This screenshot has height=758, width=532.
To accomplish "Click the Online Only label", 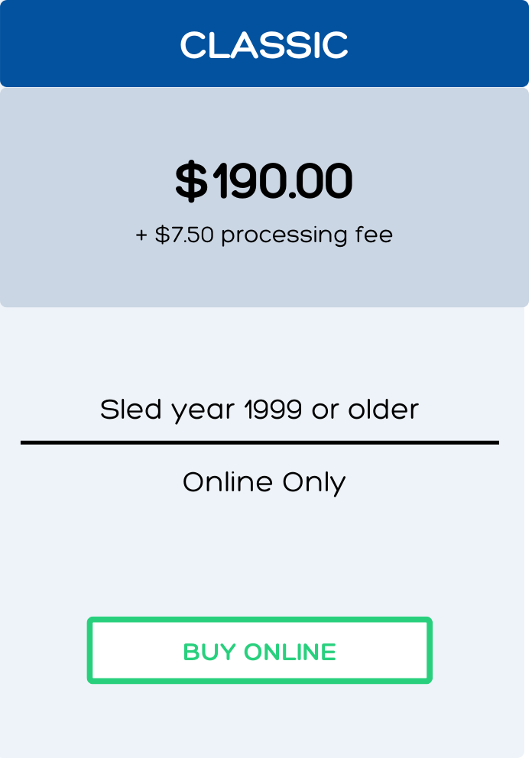I will coord(264,483).
